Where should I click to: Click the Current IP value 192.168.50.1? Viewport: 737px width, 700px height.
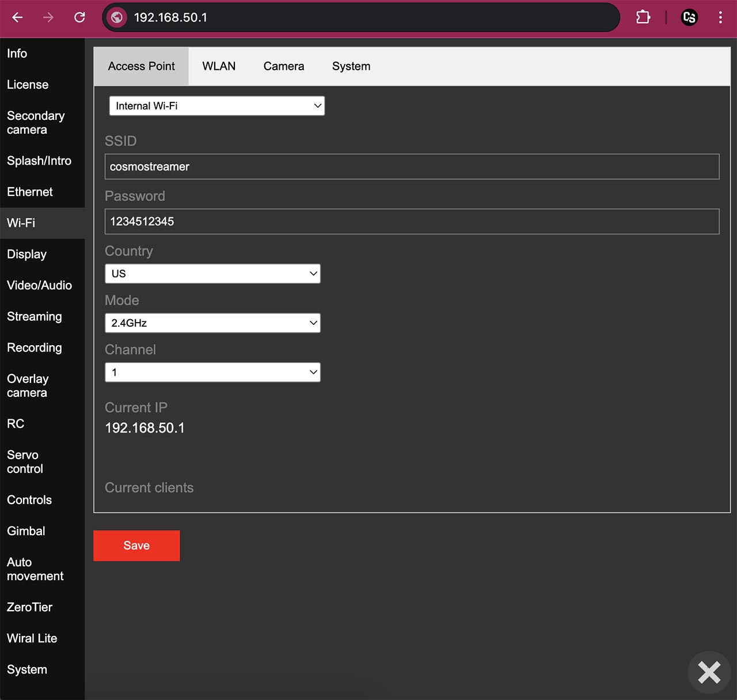(x=145, y=427)
